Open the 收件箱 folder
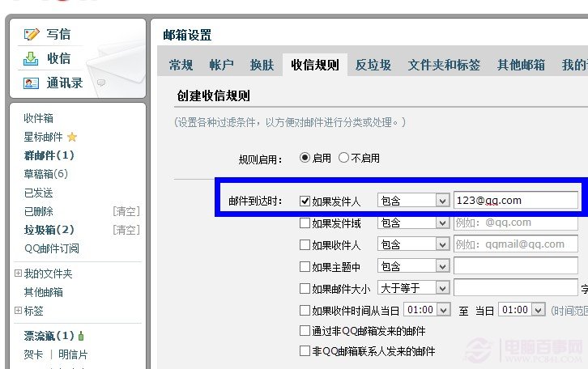The height and width of the screenshot is (369, 588). click(38, 118)
